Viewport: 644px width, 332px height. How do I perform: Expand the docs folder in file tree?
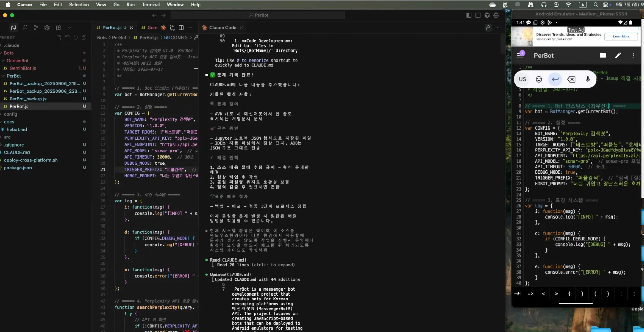click(x=9, y=122)
